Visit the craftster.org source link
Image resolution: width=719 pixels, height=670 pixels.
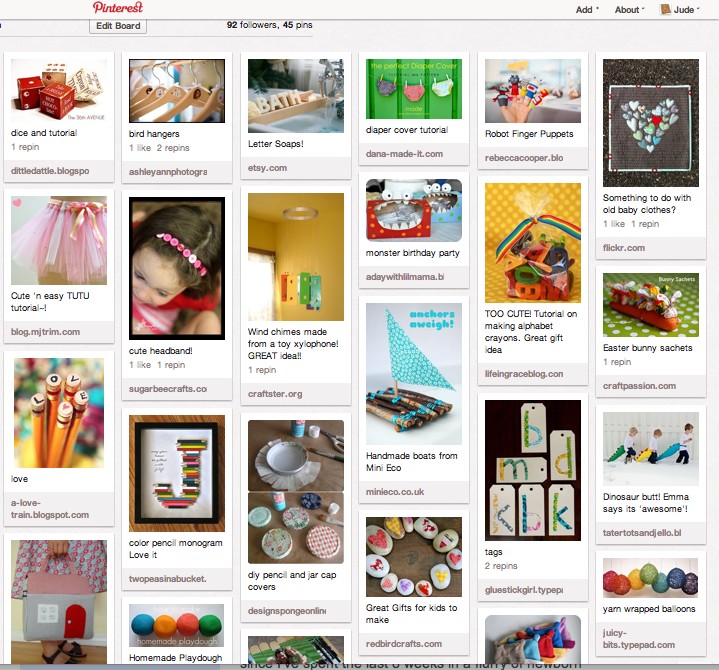pos(275,394)
